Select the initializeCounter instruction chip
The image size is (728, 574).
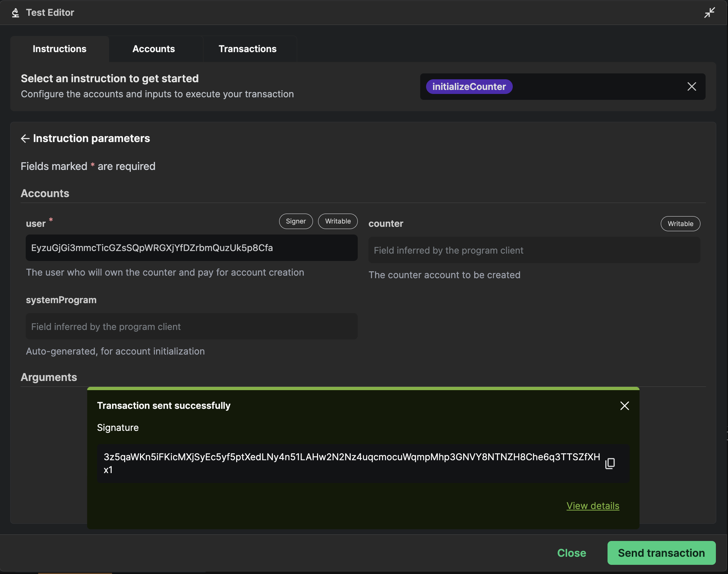pos(469,87)
